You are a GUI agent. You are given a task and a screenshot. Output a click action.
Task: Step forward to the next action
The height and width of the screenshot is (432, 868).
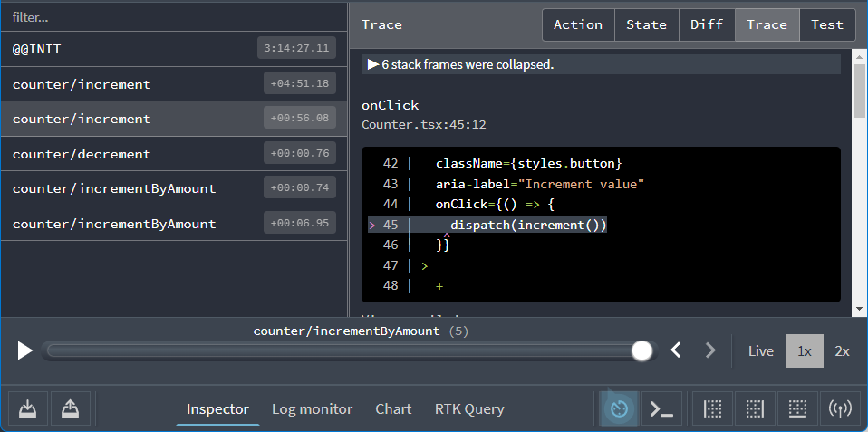pyautogui.click(x=710, y=350)
